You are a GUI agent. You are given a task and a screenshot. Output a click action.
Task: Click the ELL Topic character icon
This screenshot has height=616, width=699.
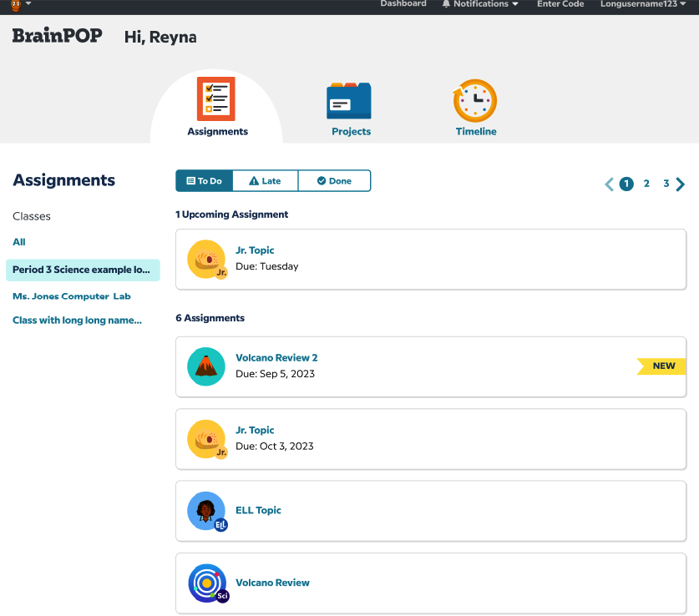pos(205,510)
